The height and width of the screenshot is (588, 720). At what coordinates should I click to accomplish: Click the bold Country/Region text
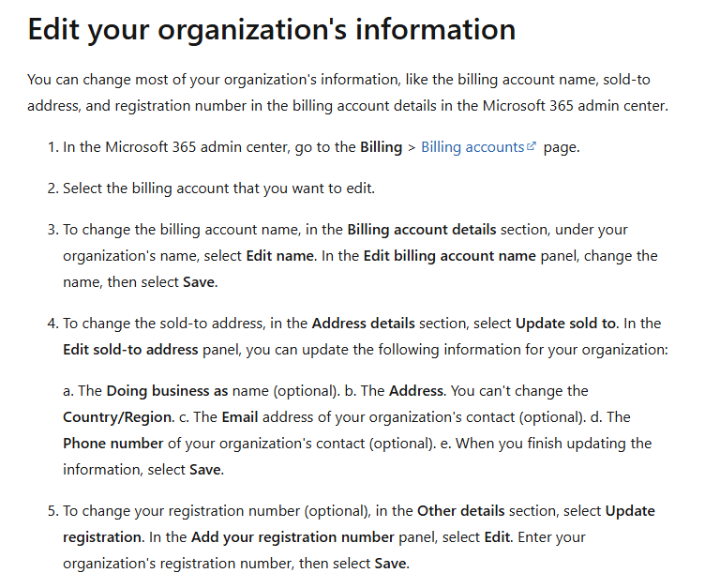pyautogui.click(x=117, y=417)
